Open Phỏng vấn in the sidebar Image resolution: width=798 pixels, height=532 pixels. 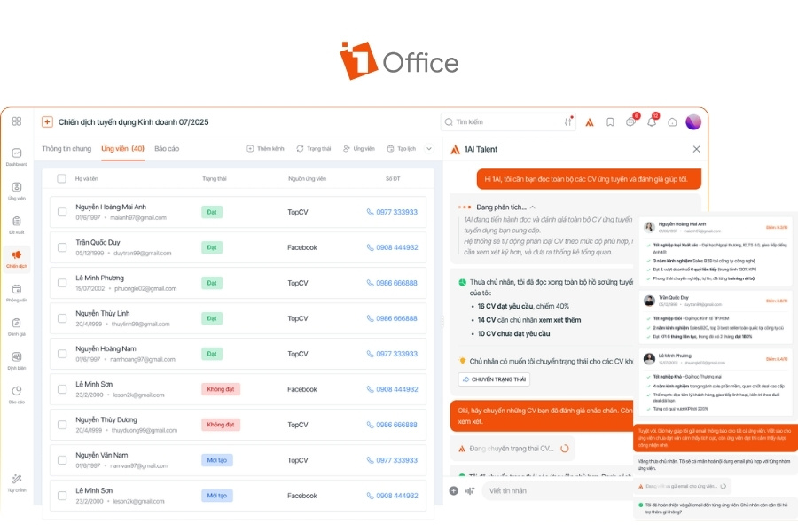click(x=17, y=293)
